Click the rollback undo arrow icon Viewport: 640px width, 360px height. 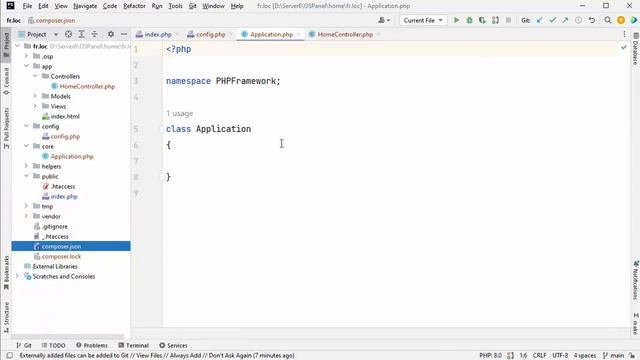coord(592,20)
